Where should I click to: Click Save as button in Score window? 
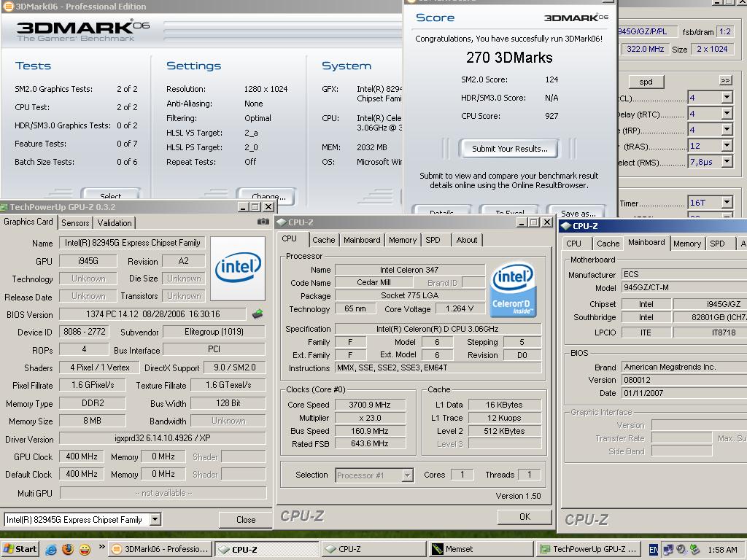(578, 211)
